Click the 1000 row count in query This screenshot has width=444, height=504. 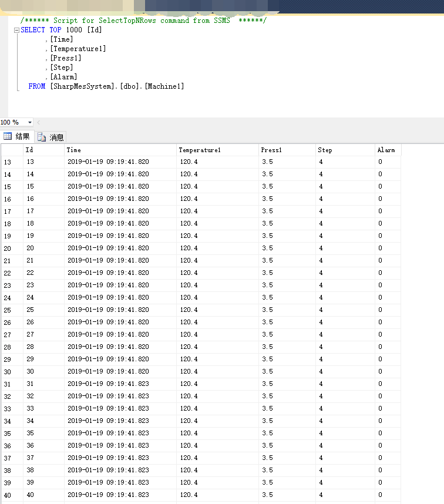click(74, 30)
